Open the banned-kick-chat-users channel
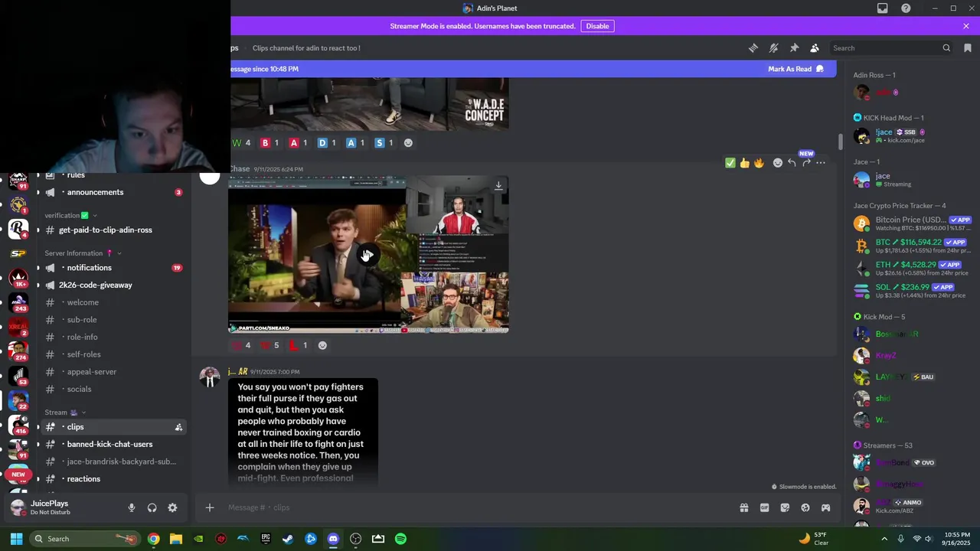The image size is (980, 551). point(113,444)
